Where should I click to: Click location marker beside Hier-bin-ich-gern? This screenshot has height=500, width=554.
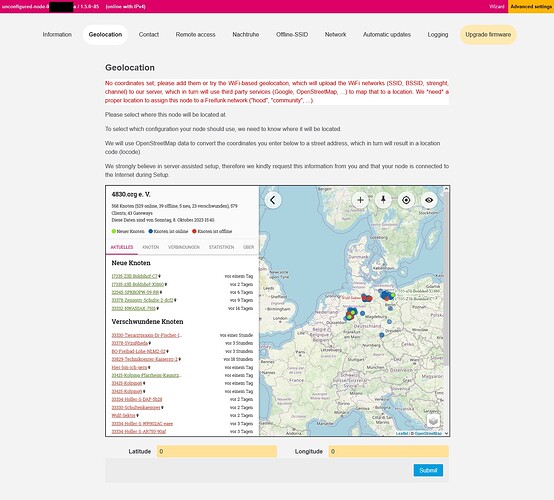(x=149, y=367)
